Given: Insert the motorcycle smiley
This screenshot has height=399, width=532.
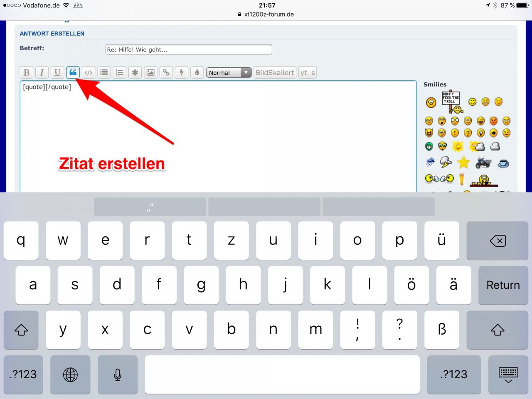Looking at the screenshot, I should (483, 163).
